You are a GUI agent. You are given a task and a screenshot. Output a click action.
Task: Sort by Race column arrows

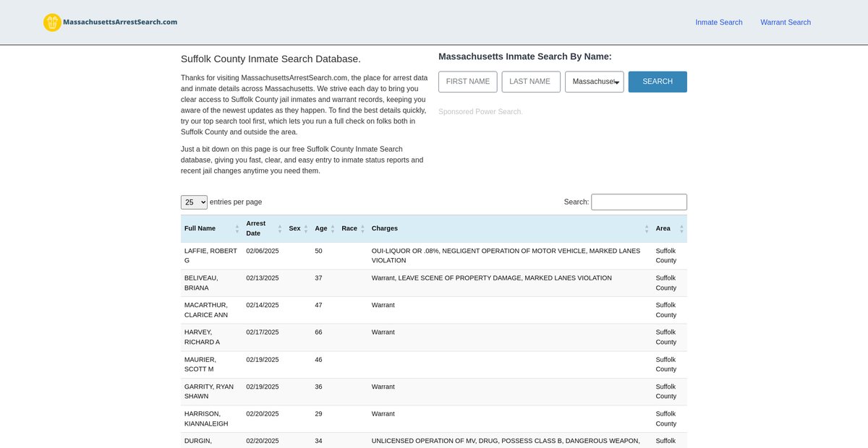[362, 228]
